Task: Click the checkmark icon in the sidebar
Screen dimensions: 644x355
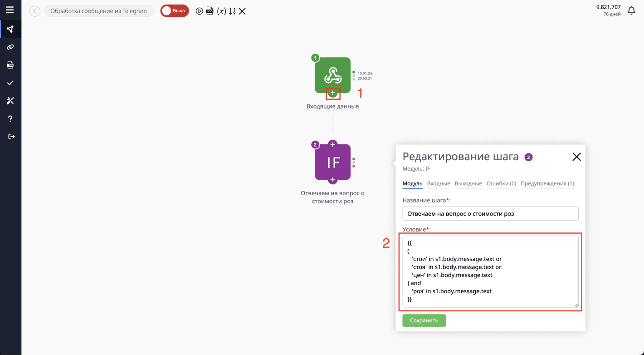Action: point(10,83)
